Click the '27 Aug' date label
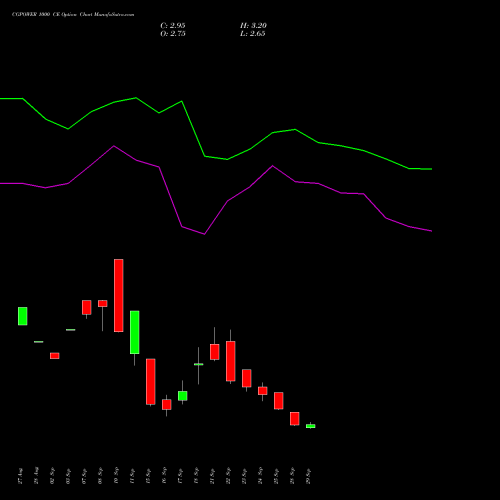 [20, 476]
